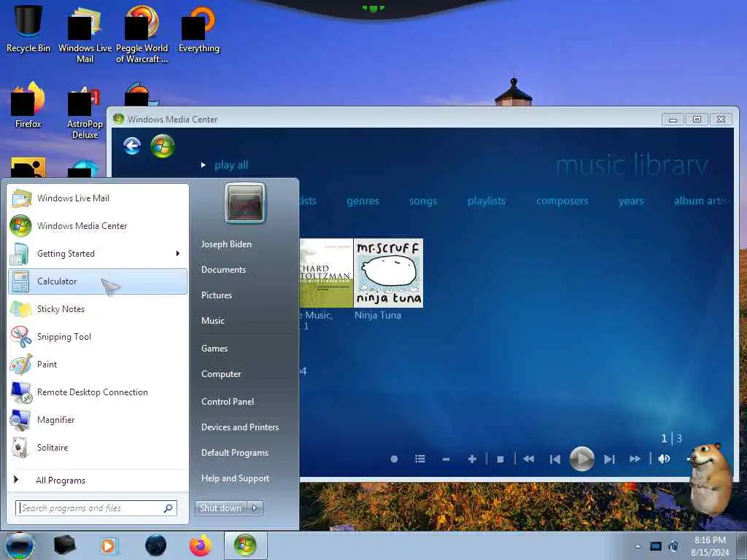Click play all in music library
Viewport: 747px width, 560px height.
pyautogui.click(x=231, y=166)
